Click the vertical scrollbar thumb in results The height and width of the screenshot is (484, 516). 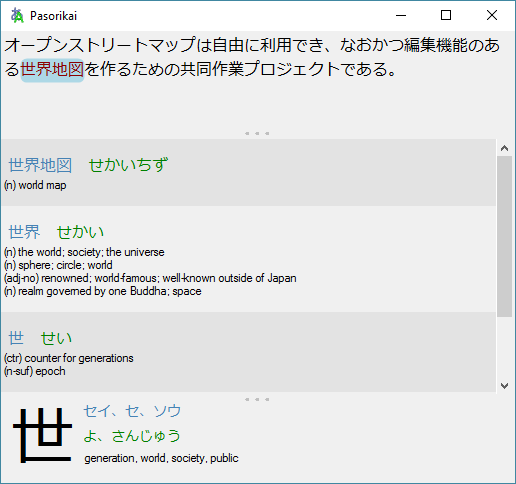[504, 236]
